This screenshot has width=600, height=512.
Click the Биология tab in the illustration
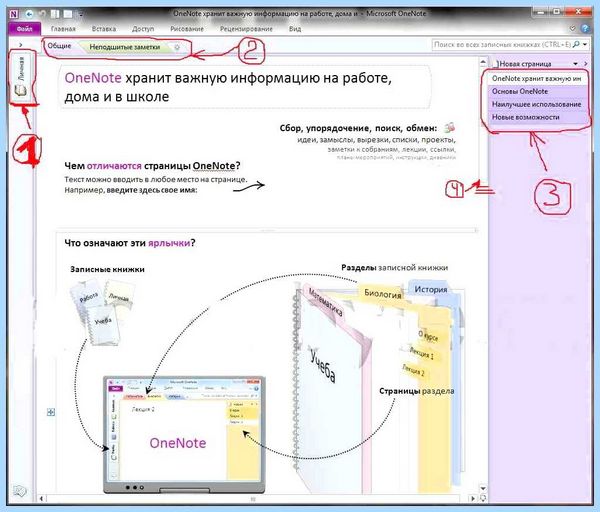coord(382,294)
